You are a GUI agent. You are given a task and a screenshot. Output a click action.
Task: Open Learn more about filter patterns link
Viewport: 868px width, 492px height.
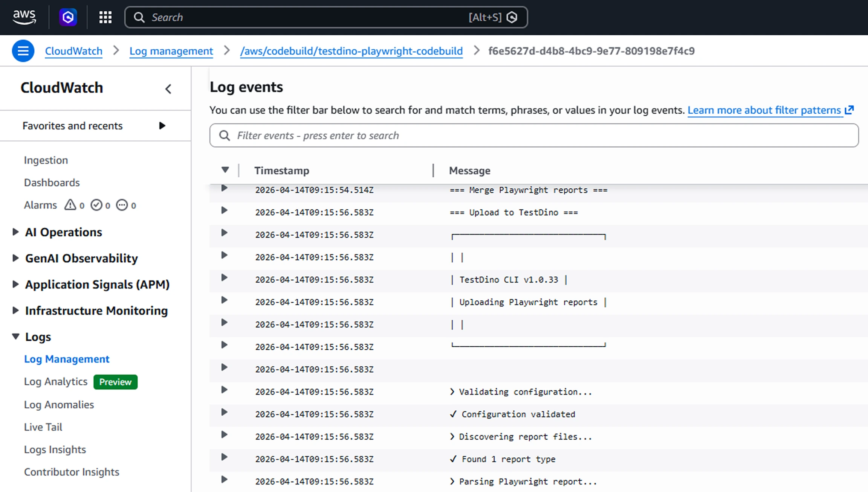click(x=764, y=110)
